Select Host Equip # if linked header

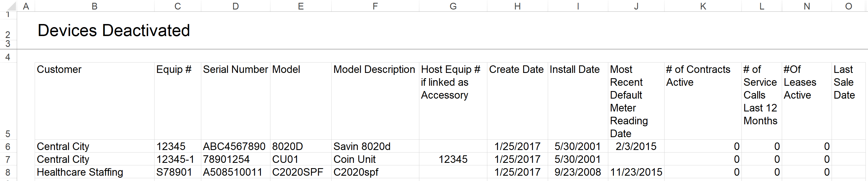pyautogui.click(x=453, y=101)
